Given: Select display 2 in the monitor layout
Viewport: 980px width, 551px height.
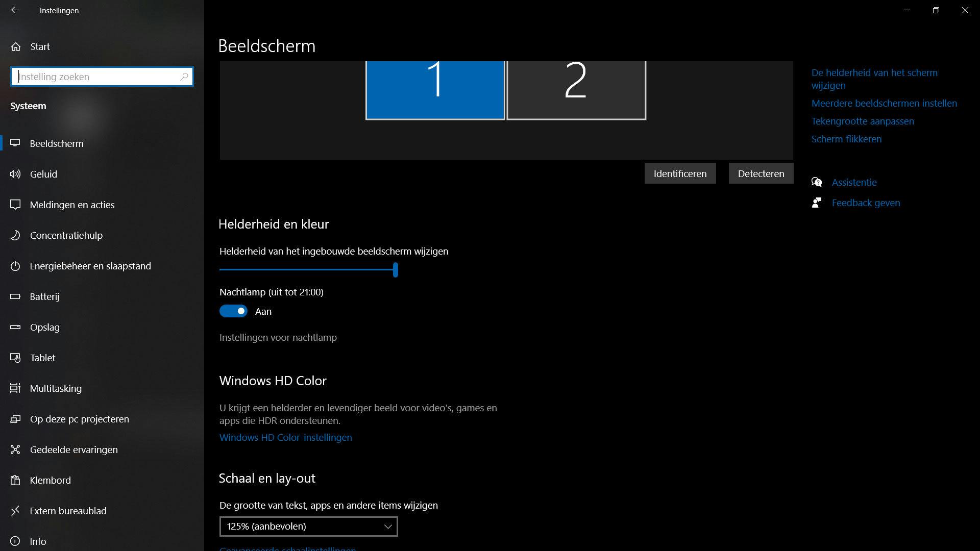Looking at the screenshot, I should pos(576,89).
